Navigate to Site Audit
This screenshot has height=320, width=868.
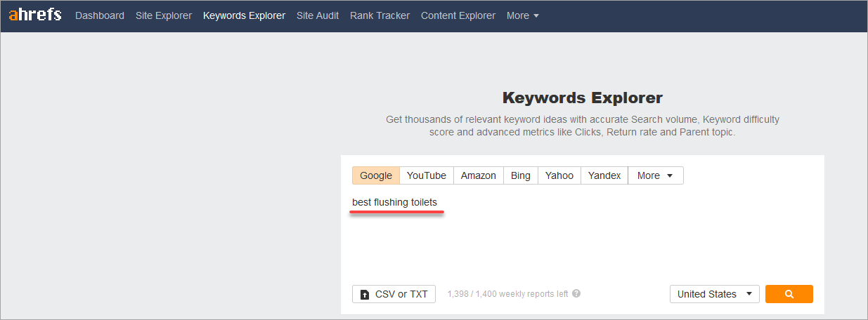318,15
